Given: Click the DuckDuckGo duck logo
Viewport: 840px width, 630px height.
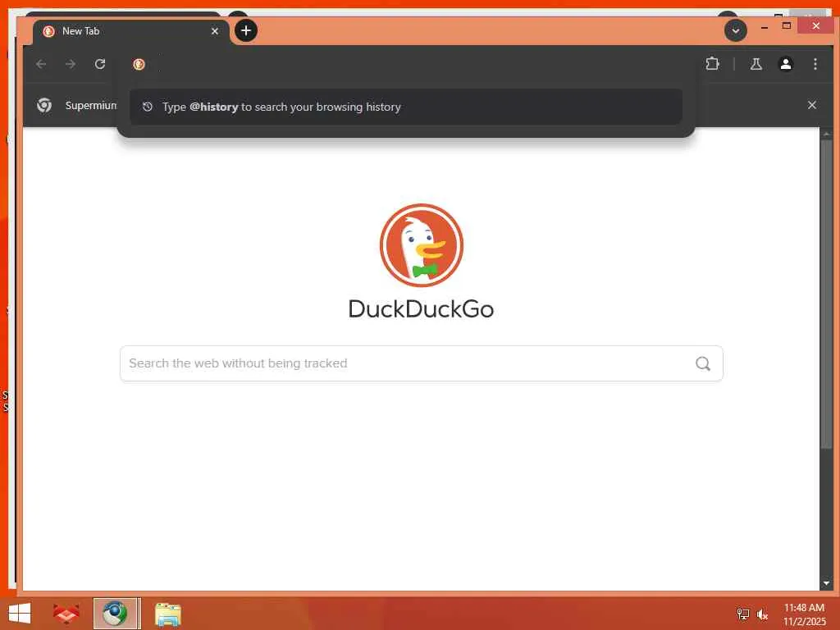Looking at the screenshot, I should [421, 244].
